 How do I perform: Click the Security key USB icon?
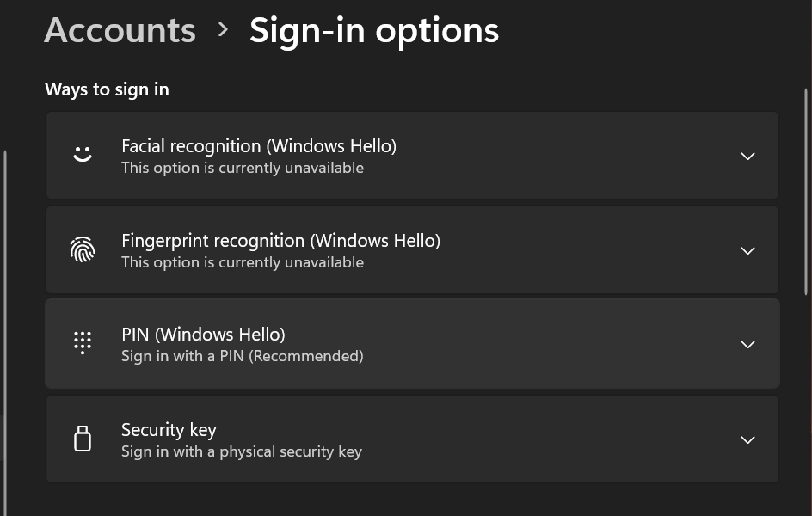[83, 439]
